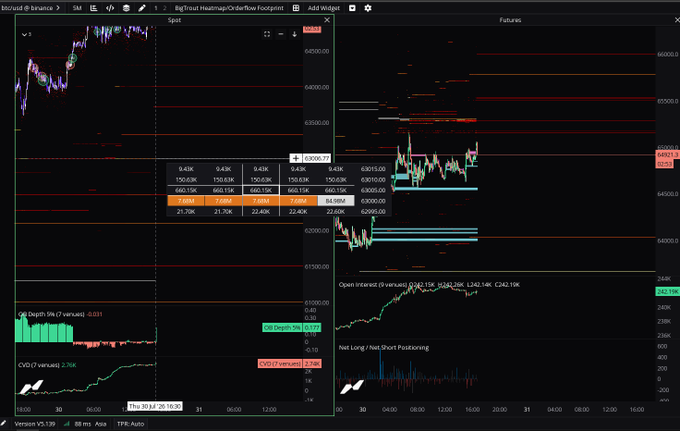680x431 pixels.
Task: Click the Thu 30 Jul '26 16:30 time label
Action: point(155,406)
